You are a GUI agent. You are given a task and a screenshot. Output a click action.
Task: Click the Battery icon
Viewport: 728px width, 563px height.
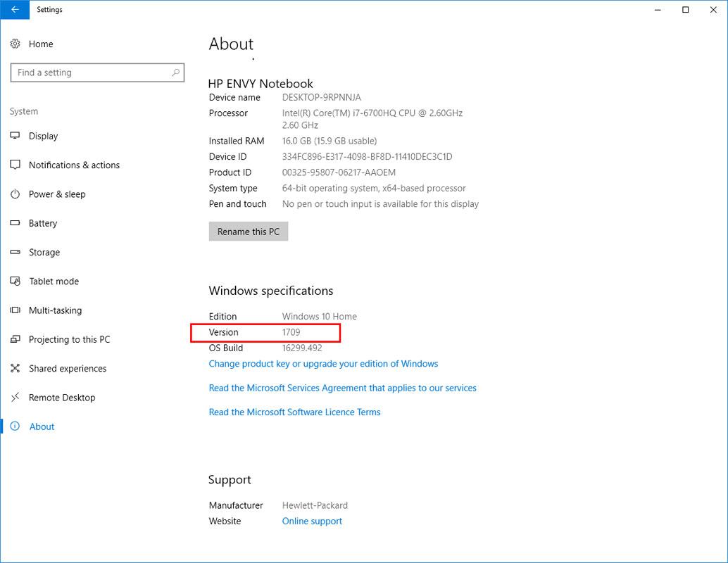(x=15, y=223)
